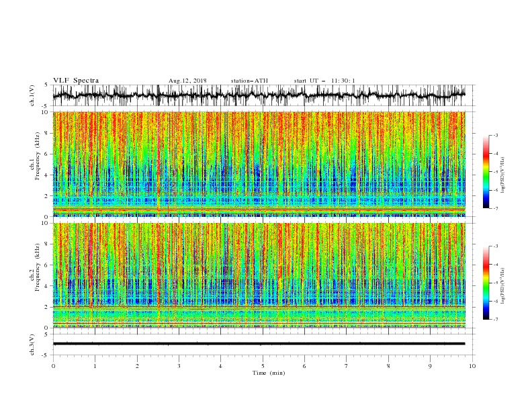Click the ch.2 frequency axis tick '6'
The height and width of the screenshot is (411, 532).
[47, 265]
